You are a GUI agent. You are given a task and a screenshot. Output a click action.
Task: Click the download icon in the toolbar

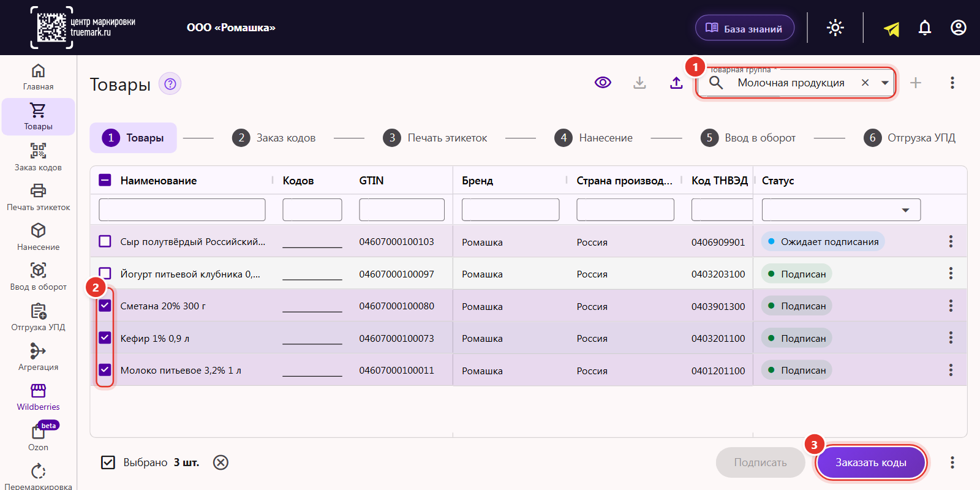tap(639, 83)
